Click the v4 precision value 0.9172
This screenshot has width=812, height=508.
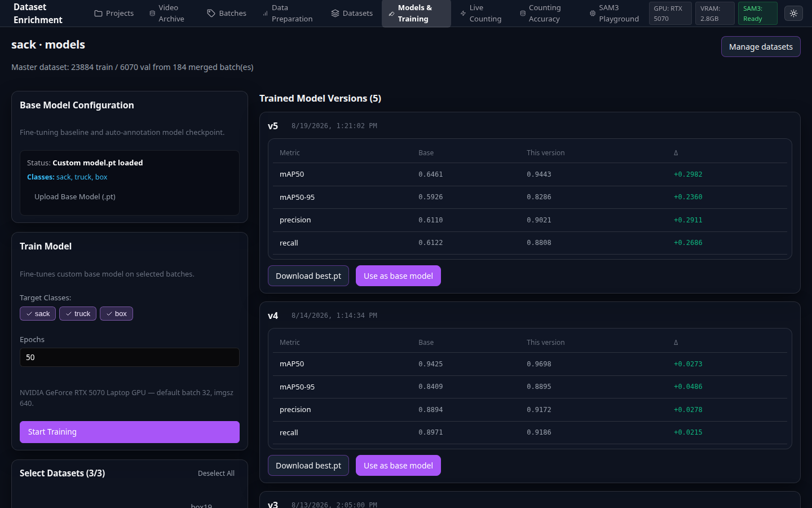point(539,410)
